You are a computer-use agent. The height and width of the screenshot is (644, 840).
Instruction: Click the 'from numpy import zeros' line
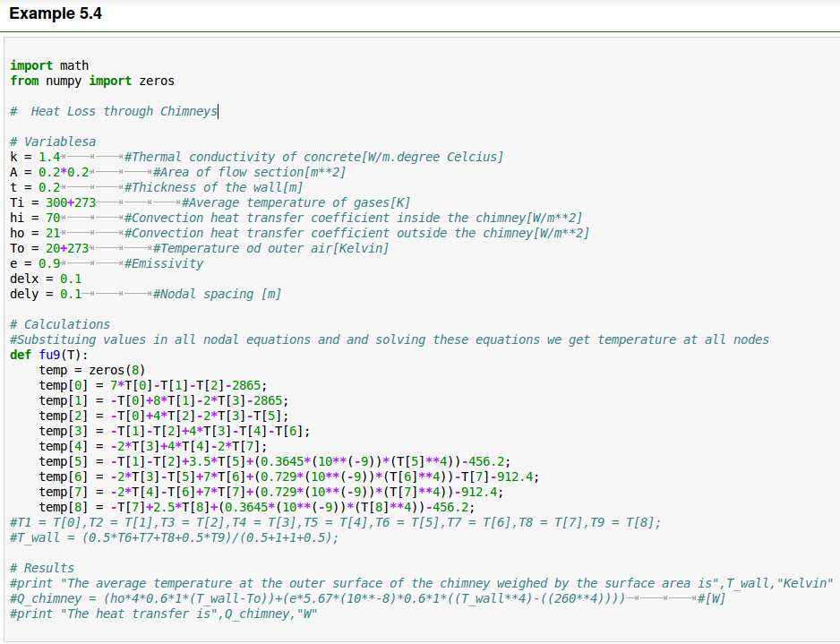[92, 81]
